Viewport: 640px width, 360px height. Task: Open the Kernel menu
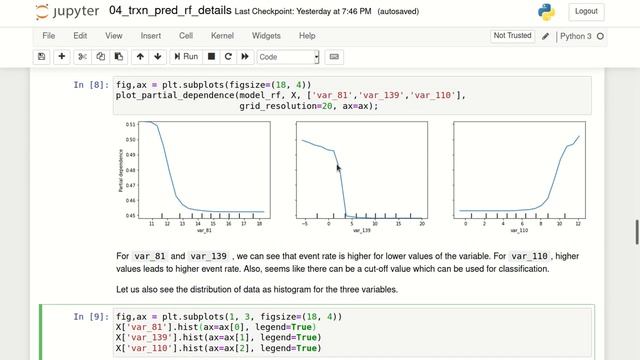(222, 36)
